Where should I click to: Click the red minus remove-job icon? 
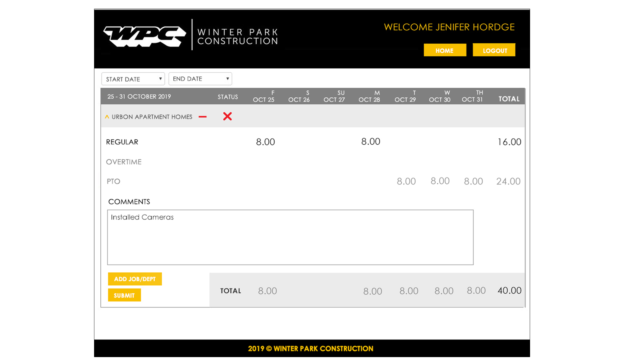203,117
